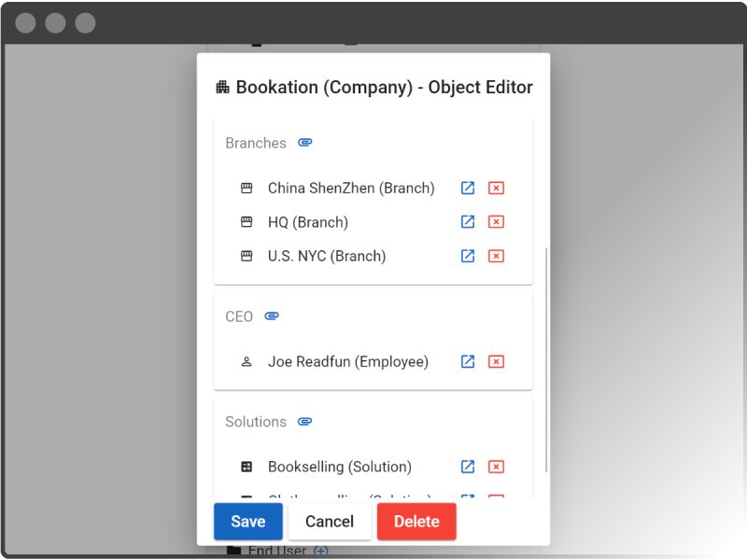The image size is (747, 560).
Task: Remove the HQ branch entry
Action: point(496,222)
